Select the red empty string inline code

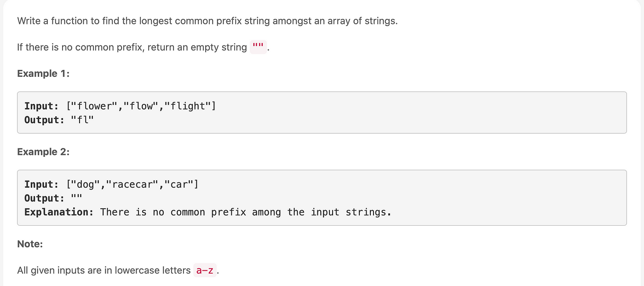click(258, 47)
